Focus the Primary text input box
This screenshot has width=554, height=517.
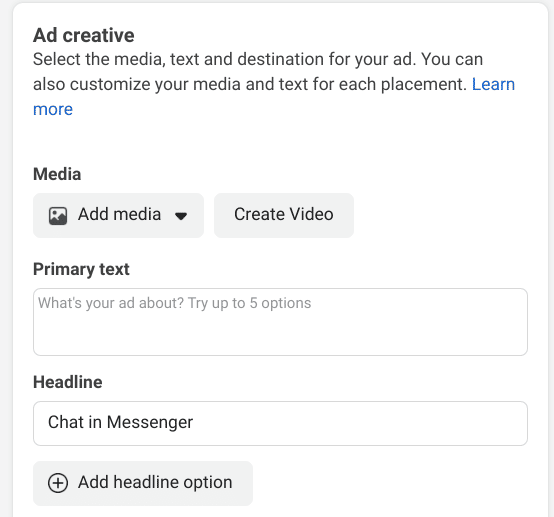[281, 322]
